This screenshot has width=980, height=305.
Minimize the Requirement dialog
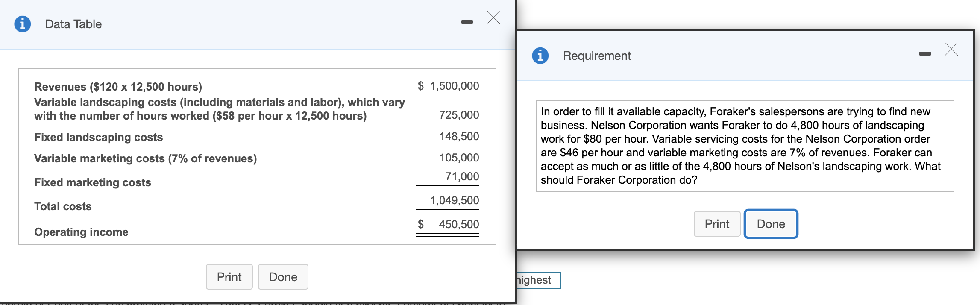[925, 53]
